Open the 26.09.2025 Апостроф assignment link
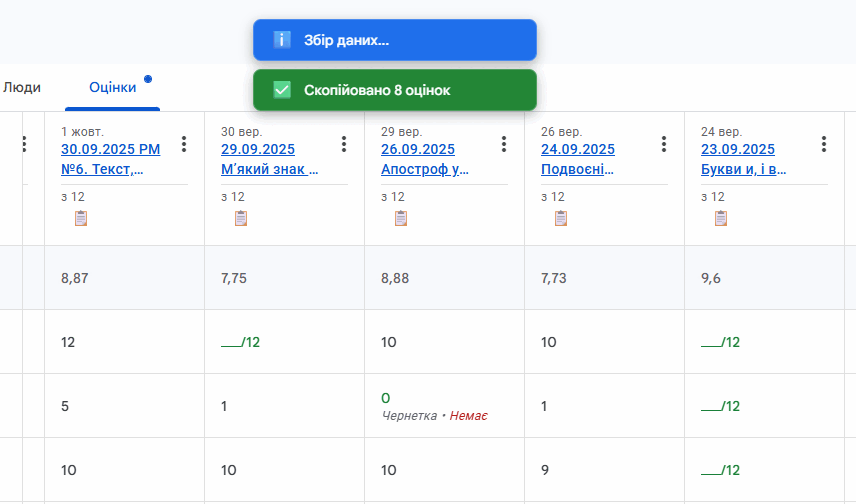Image resolution: width=856 pixels, height=504 pixels. tap(425, 159)
